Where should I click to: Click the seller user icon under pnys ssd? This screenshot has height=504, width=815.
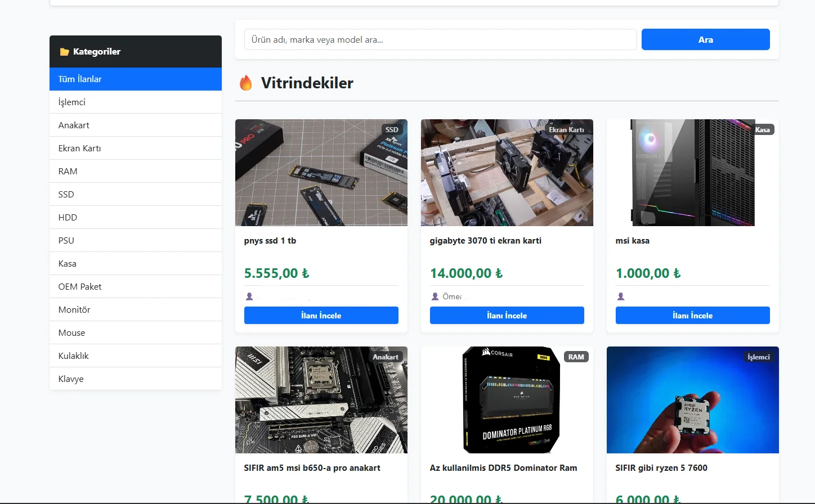coord(249,296)
